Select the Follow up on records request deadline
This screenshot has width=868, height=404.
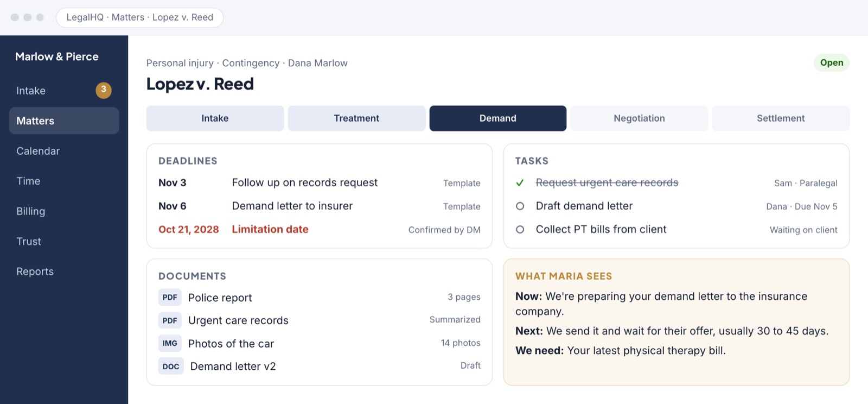pos(320,183)
